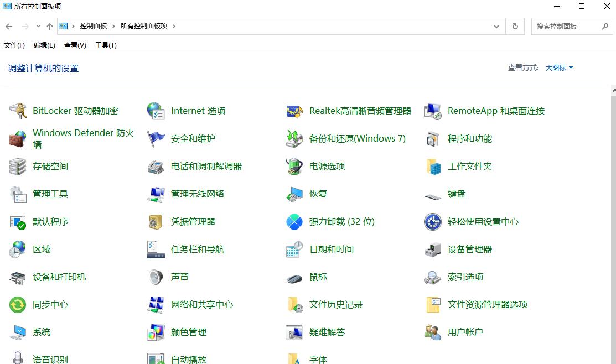
Task: Open the 用户帐户 people icon
Action: 433,332
